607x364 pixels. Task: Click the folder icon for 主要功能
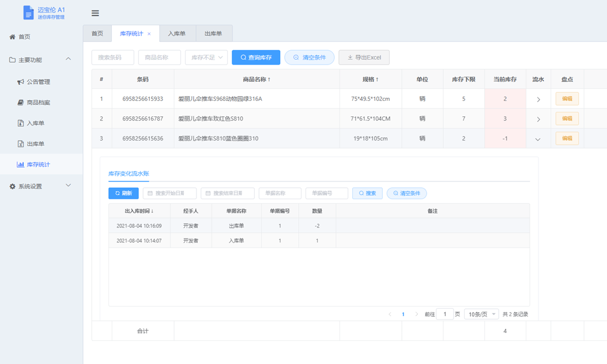point(12,60)
